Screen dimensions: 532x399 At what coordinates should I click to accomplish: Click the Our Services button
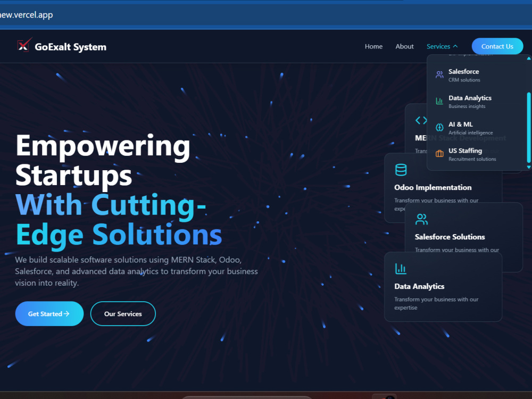click(123, 314)
